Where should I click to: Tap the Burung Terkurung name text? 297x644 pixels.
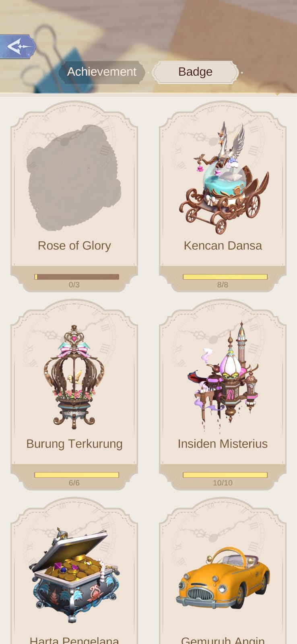pyautogui.click(x=74, y=444)
